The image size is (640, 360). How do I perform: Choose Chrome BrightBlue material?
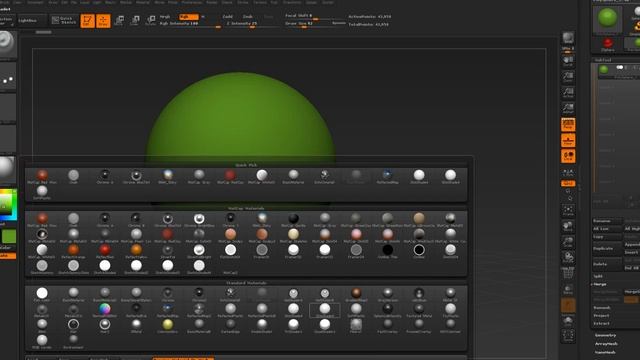[x=199, y=220]
